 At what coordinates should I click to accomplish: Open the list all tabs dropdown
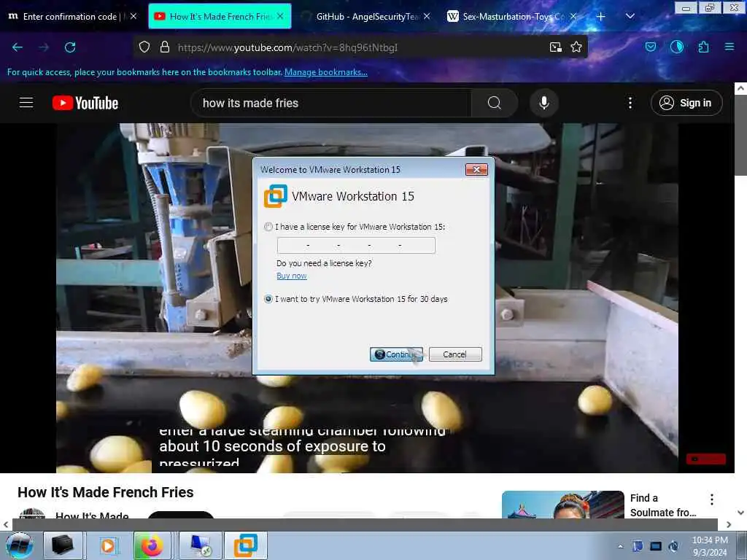630,16
